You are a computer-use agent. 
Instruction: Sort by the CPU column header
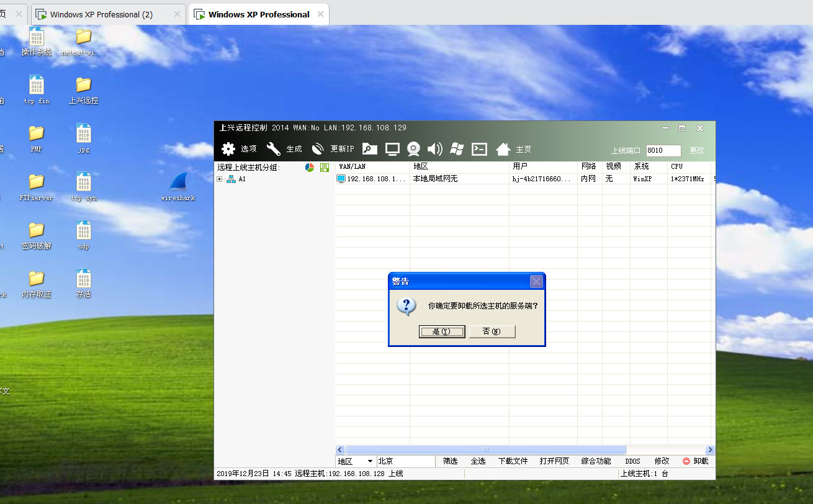coord(689,167)
